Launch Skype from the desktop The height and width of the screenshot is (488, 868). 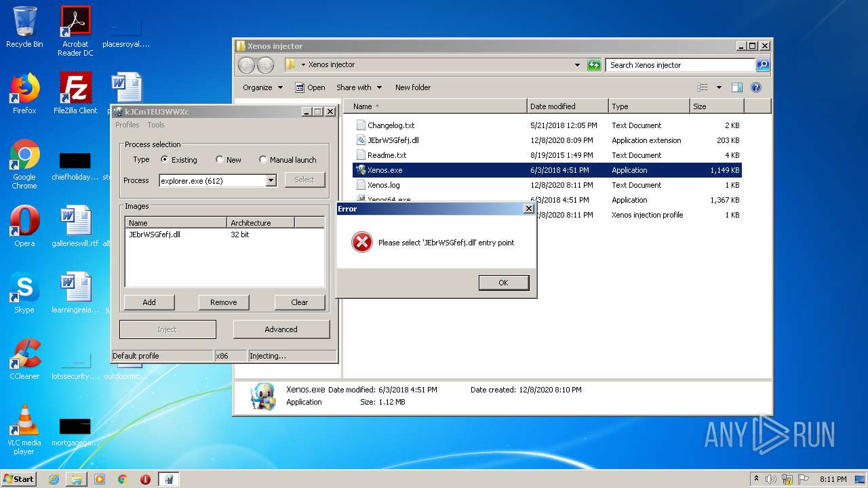24,293
